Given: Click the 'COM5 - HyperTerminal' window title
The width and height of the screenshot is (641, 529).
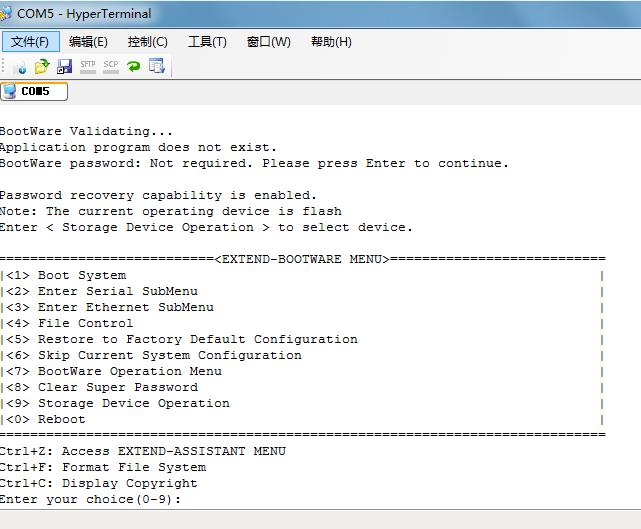Looking at the screenshot, I should click(x=84, y=13).
